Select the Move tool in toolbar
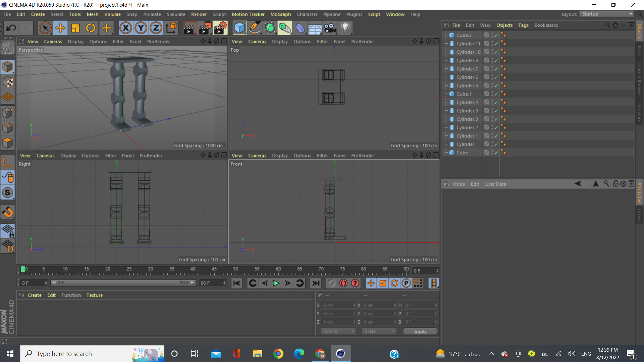The image size is (644, 362). point(60,28)
